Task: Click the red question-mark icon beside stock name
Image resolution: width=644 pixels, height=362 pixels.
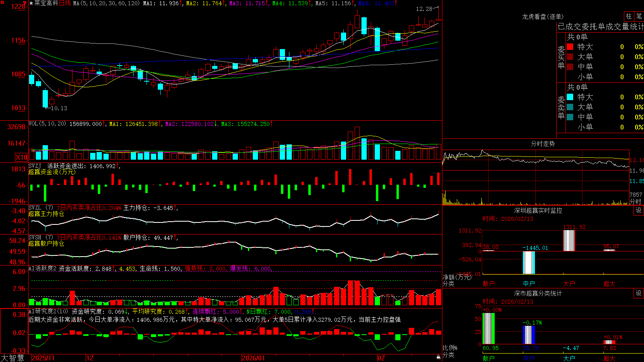Action: 25,3
